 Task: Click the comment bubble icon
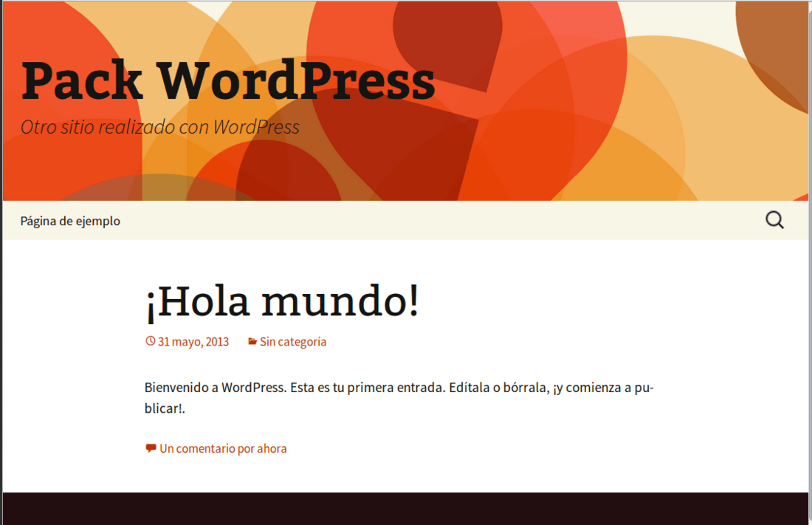pos(151,448)
